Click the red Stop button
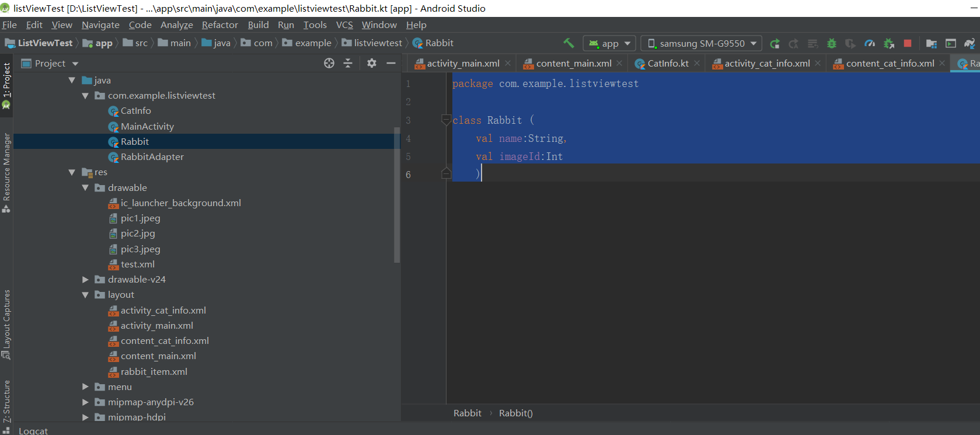This screenshot has width=980, height=435. point(908,43)
